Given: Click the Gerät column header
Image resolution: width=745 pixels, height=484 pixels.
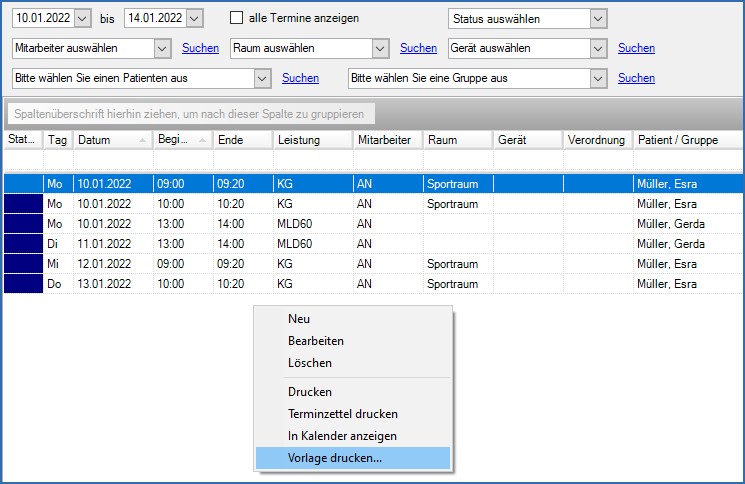Looking at the screenshot, I should (528, 140).
